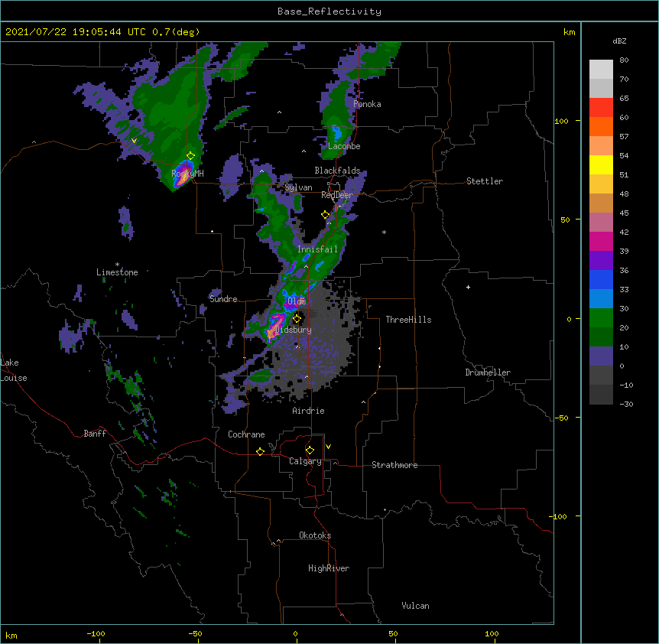Pick the bright yellow swatch between 51 and 54 dBZ
This screenshot has width=659, height=644.
tap(601, 164)
